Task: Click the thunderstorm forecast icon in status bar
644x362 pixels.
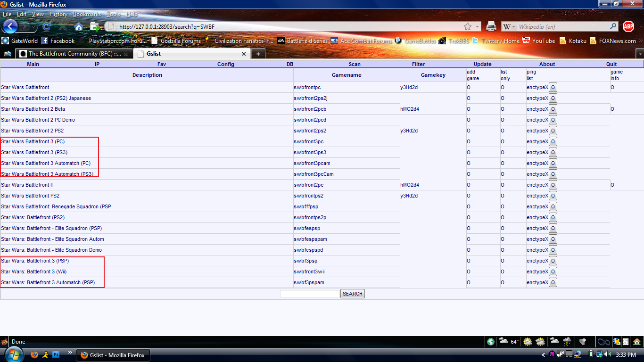Action: coord(567,342)
